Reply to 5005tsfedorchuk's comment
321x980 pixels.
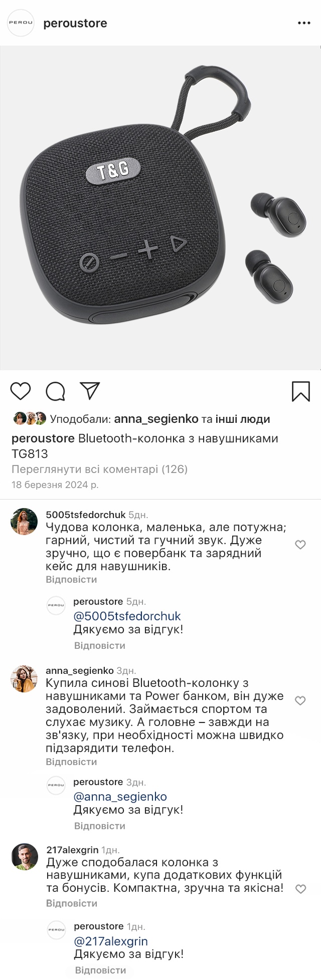click(71, 580)
